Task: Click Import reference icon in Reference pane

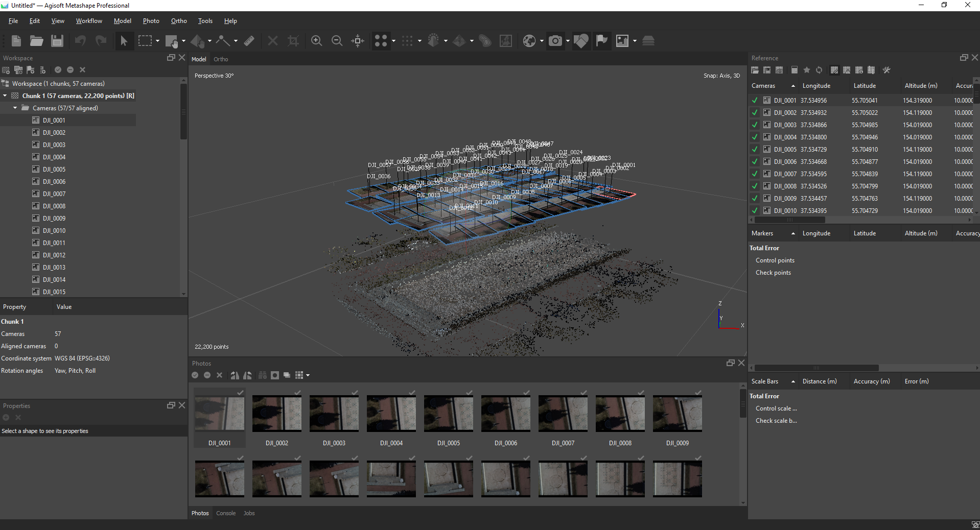Action: tap(755, 70)
